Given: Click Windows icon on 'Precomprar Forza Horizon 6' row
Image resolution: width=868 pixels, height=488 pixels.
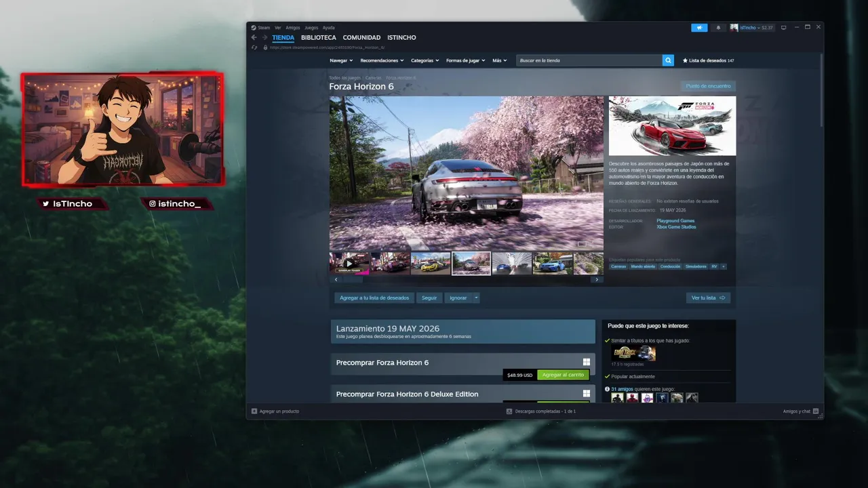Looking at the screenshot, I should (x=587, y=362).
